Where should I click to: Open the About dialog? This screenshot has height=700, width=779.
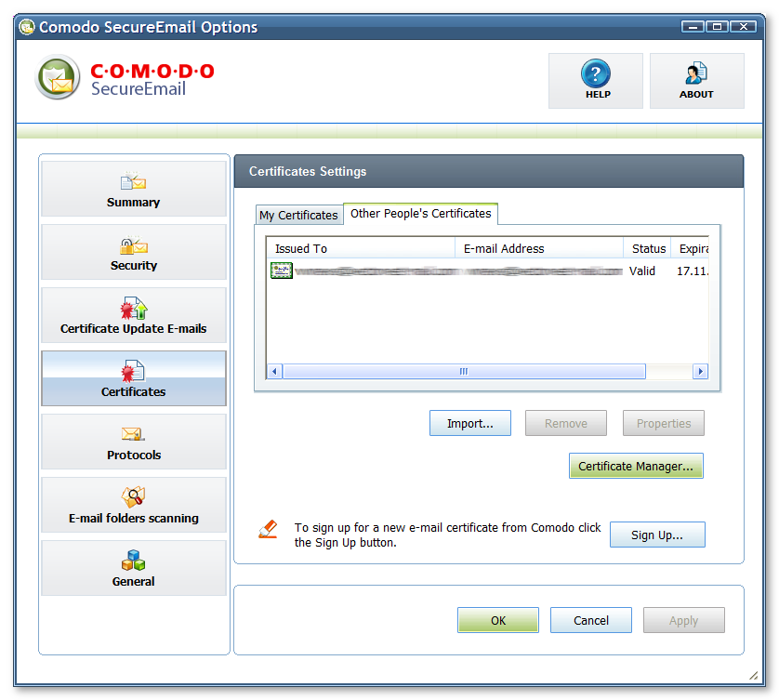pyautogui.click(x=696, y=81)
